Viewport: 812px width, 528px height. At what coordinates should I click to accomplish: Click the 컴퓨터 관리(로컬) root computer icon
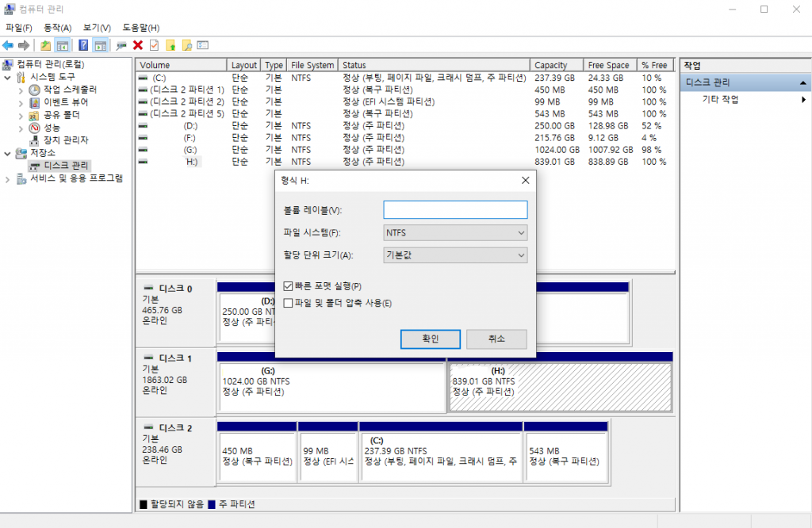pos(8,64)
